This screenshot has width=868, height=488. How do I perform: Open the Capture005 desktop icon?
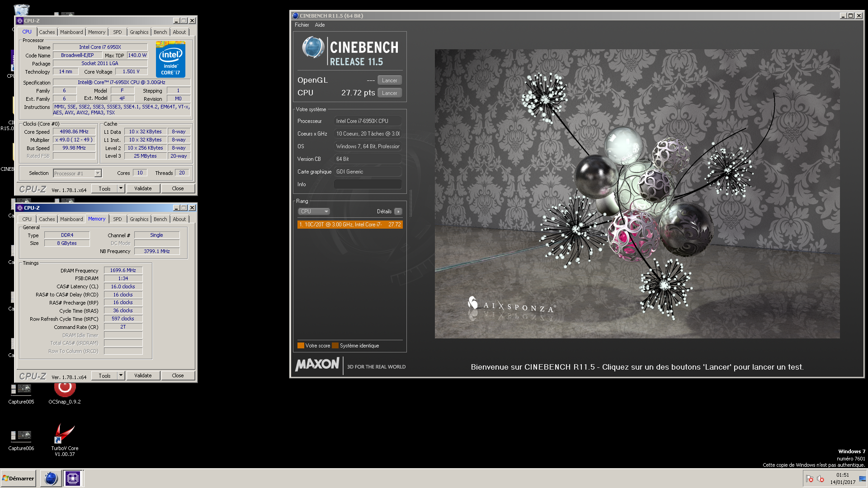[x=21, y=394]
